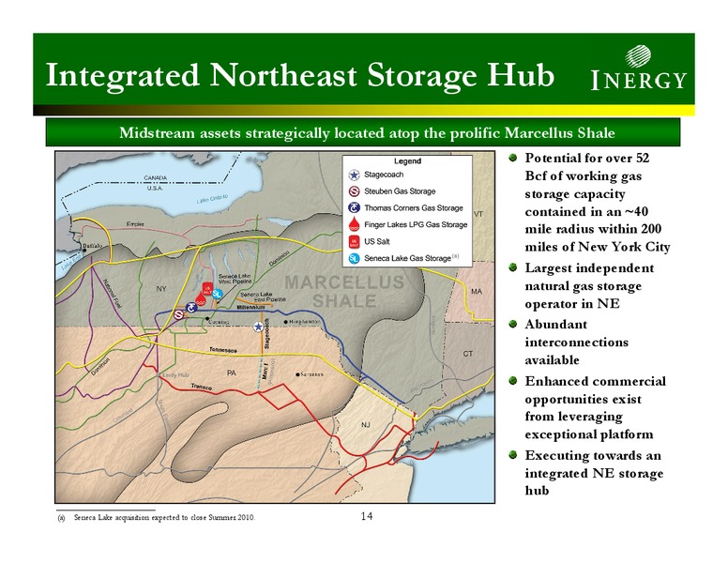Viewport: 728px width, 563px height.
Task: Click the bullet beside 'Enhanced commercial'
Action: pyautogui.click(x=513, y=381)
